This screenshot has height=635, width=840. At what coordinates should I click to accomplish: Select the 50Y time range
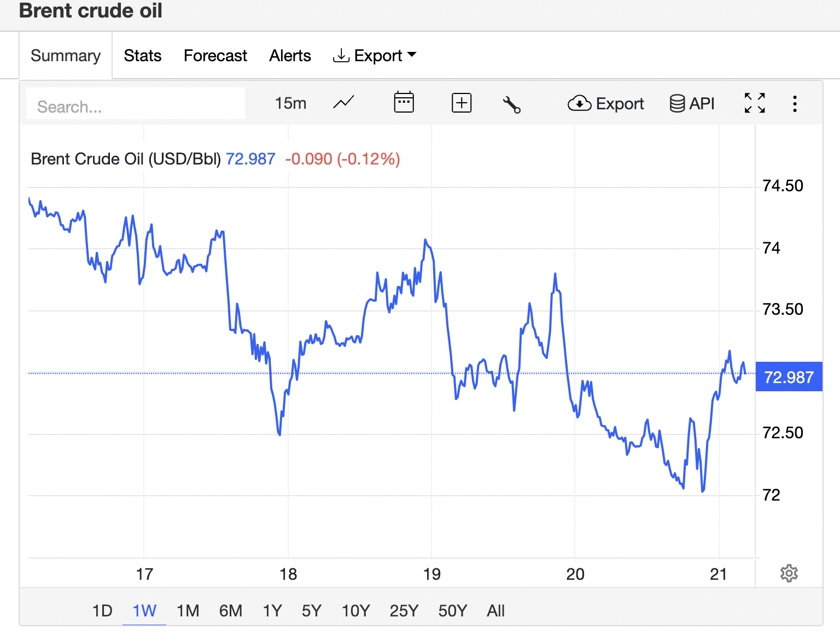pyautogui.click(x=453, y=610)
